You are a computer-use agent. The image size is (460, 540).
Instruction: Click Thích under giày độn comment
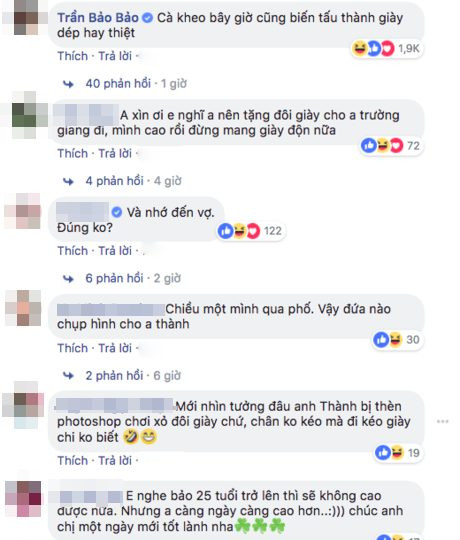point(73,154)
